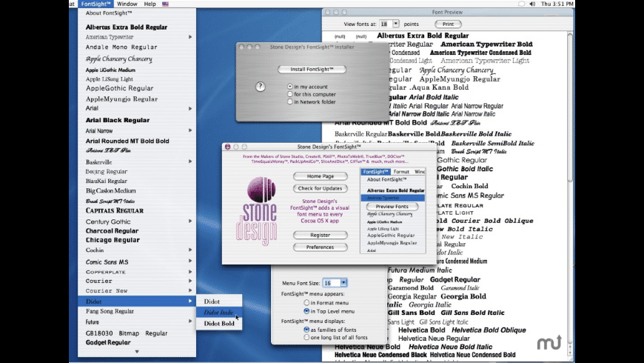Choose 'as families of fonts' display option
644x363 pixels.
(x=306, y=330)
